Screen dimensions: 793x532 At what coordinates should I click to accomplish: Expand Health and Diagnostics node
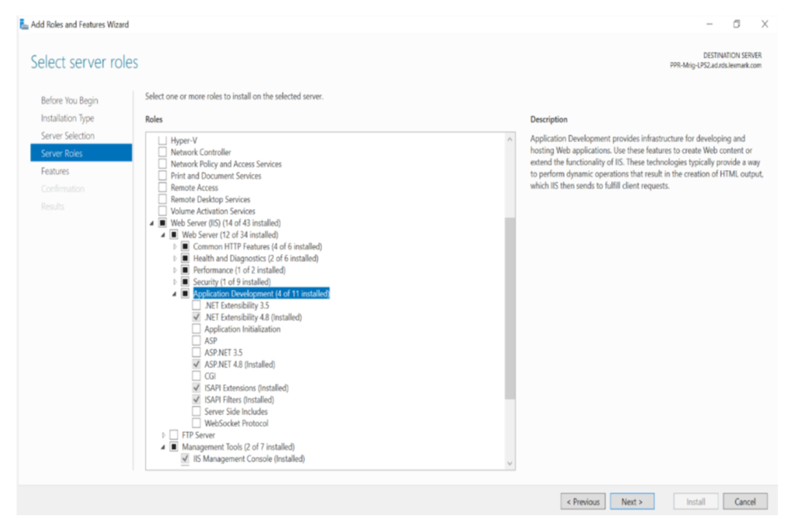click(174, 258)
